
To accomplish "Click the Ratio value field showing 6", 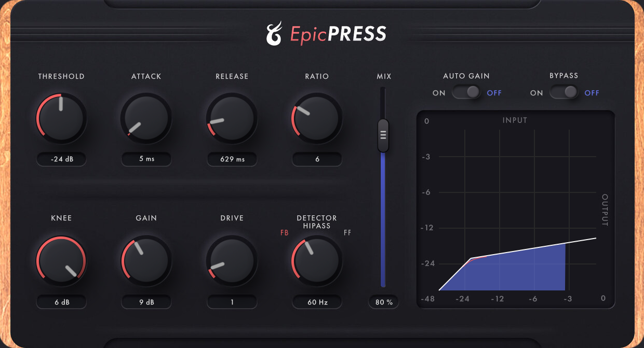I will [317, 159].
